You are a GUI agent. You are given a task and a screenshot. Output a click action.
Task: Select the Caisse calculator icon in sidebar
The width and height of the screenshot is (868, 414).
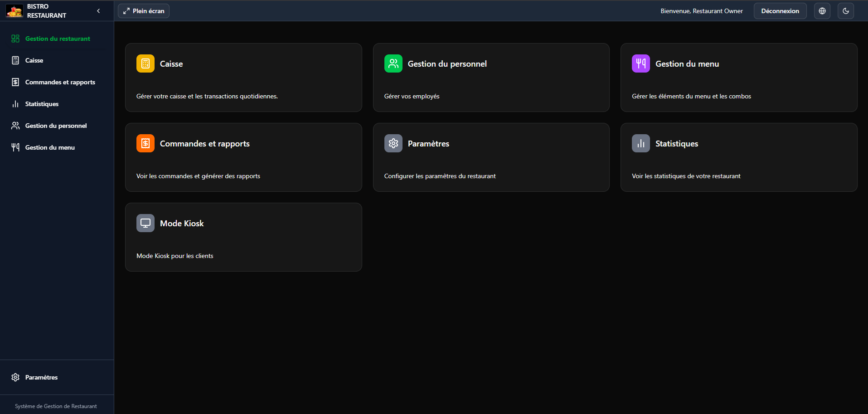tap(15, 60)
